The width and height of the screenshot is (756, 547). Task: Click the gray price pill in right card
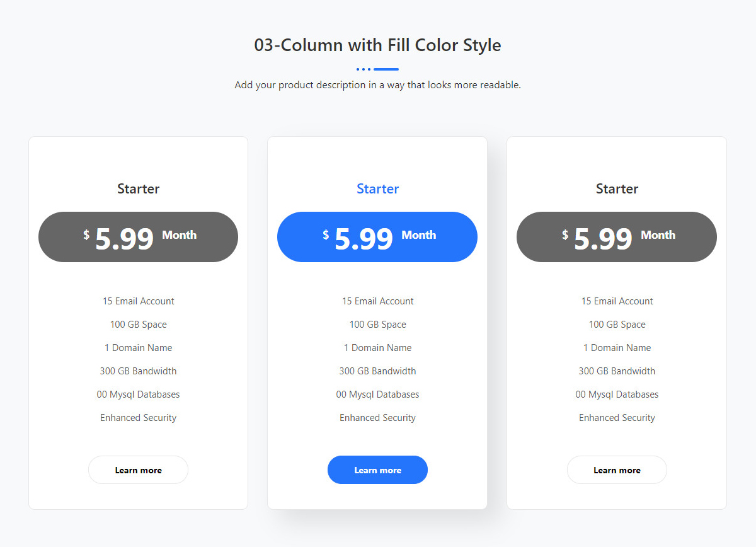click(617, 237)
